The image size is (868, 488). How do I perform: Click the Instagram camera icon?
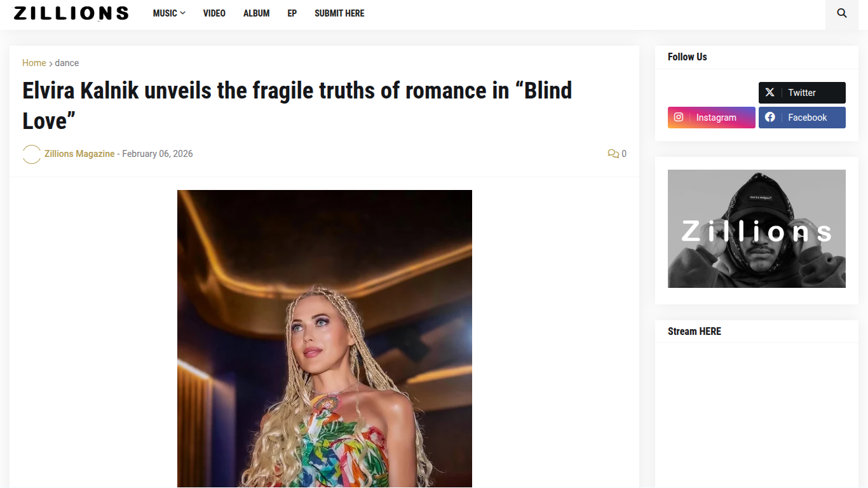679,118
